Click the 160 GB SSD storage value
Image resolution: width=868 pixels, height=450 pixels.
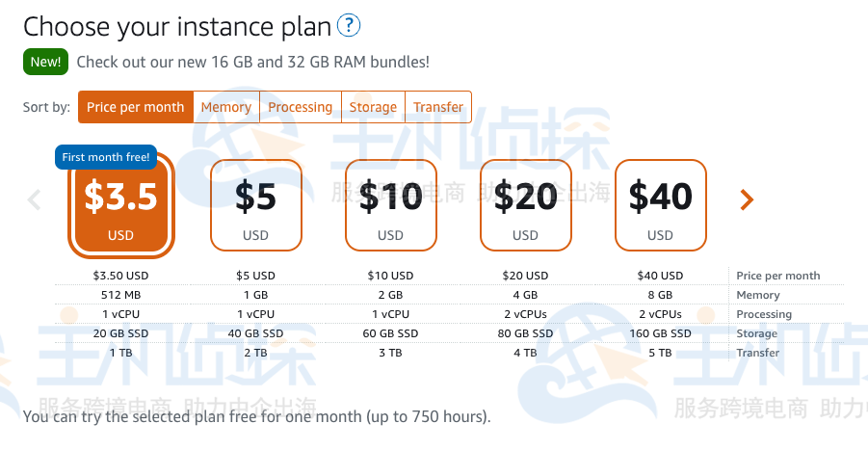(660, 333)
